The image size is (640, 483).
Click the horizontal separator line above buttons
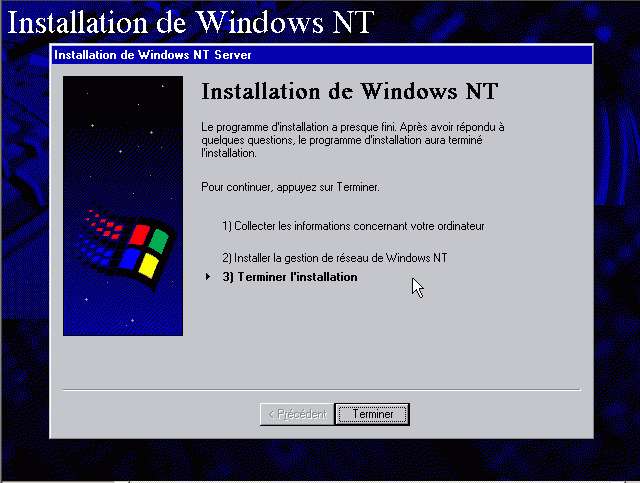coord(322,390)
